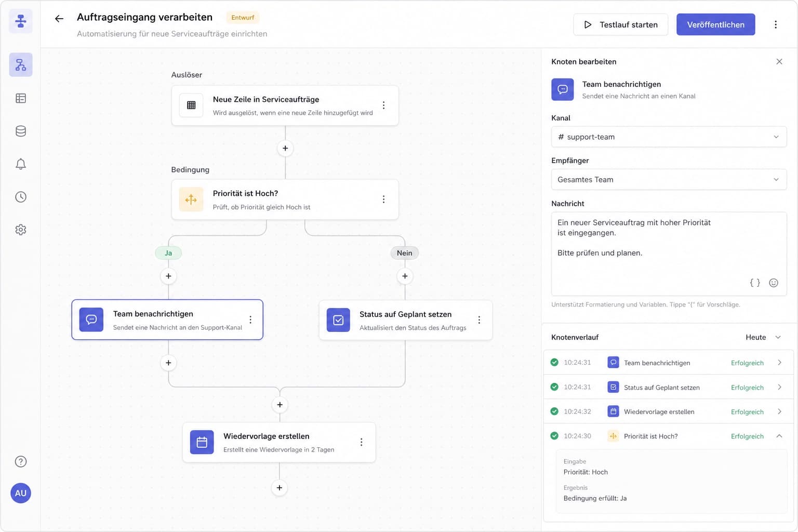798x532 pixels.
Task: Insert variable with curly braces icon
Action: pos(755,283)
